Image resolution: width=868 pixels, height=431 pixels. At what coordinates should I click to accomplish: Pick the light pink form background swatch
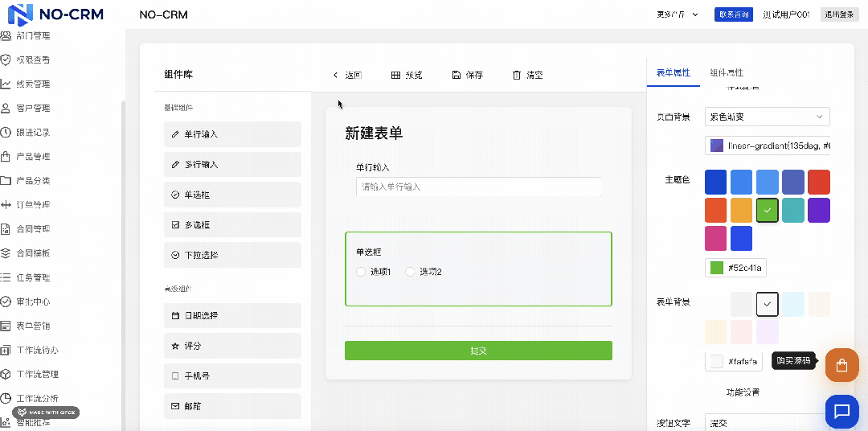point(741,332)
